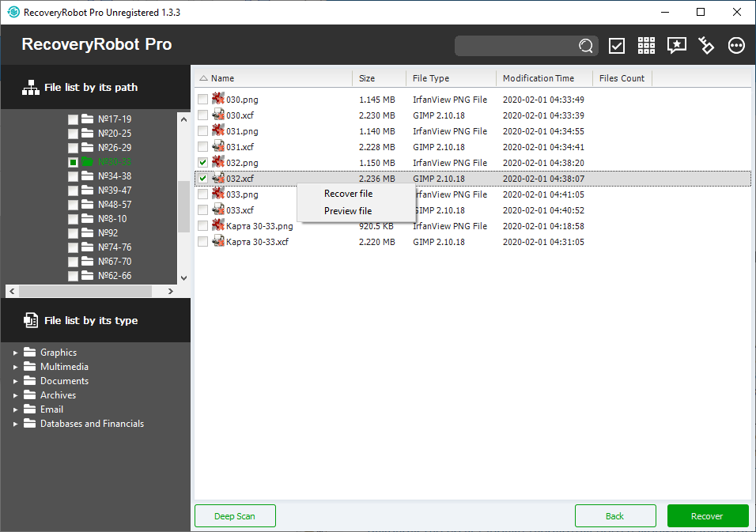Click the folder tree vertical scrollbar thumb
The width and height of the screenshot is (756, 532).
[183, 206]
